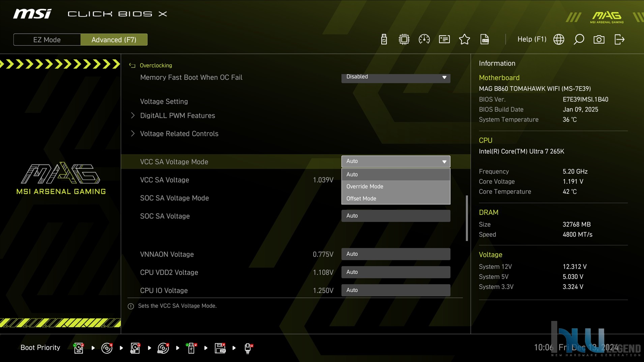This screenshot has width=644, height=362.
Task: Select the CPU VDD2 Voltage row label
Action: pyautogui.click(x=169, y=272)
